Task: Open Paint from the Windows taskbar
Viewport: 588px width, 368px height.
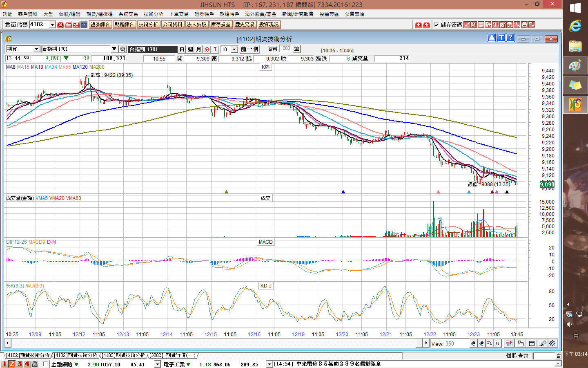Action: 575,65
